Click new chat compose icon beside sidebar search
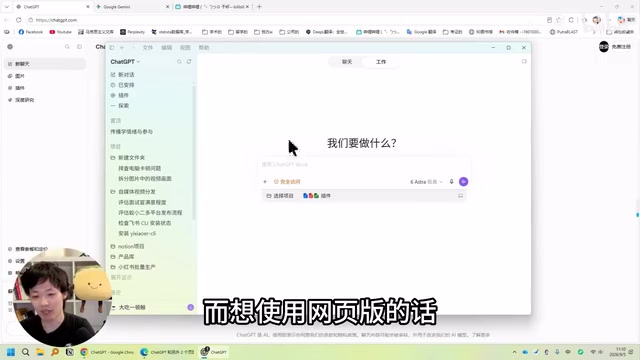 click(x=189, y=62)
